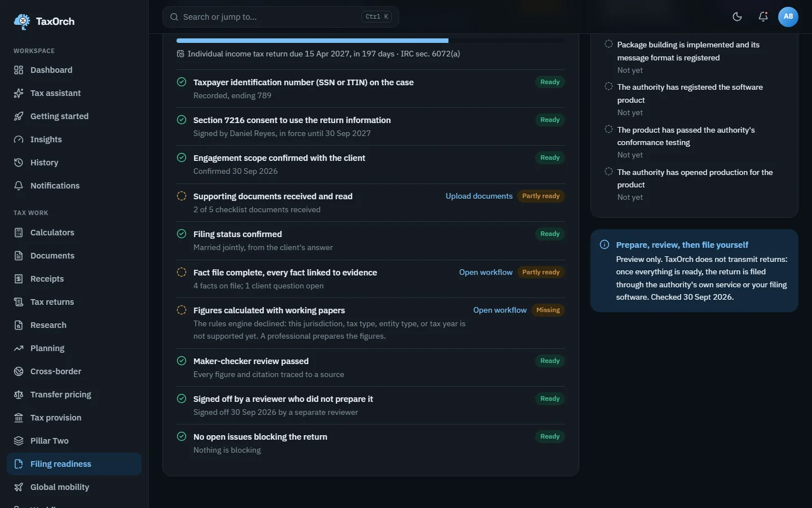Go to Tax returns

click(74, 302)
